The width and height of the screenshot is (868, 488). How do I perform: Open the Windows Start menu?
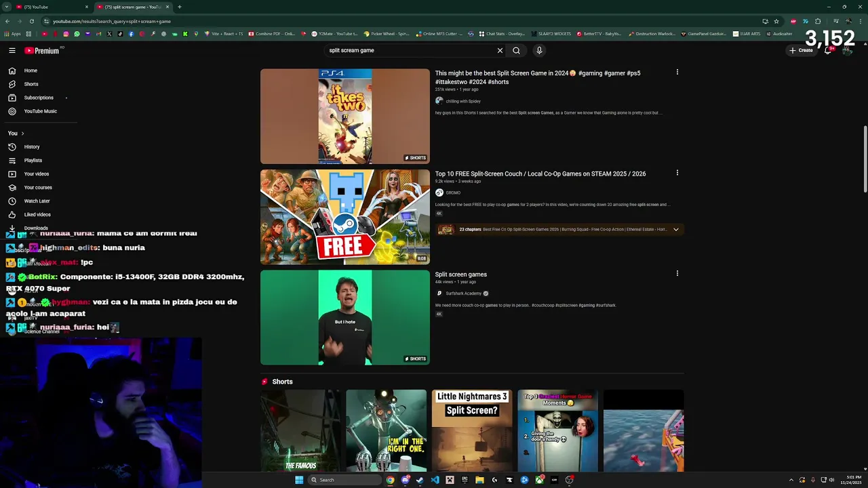pos(299,480)
